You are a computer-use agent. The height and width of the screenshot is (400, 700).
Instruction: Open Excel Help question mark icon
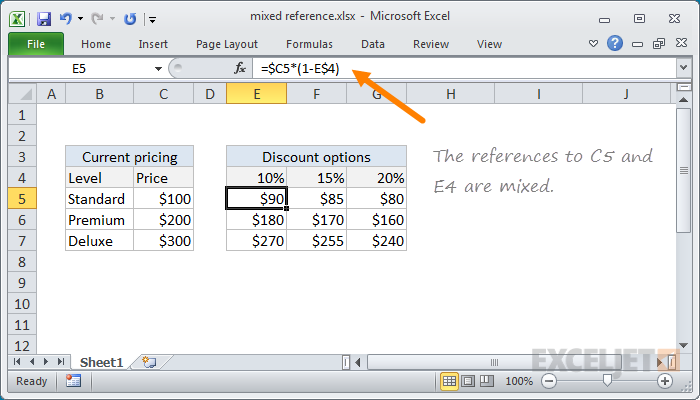615,44
